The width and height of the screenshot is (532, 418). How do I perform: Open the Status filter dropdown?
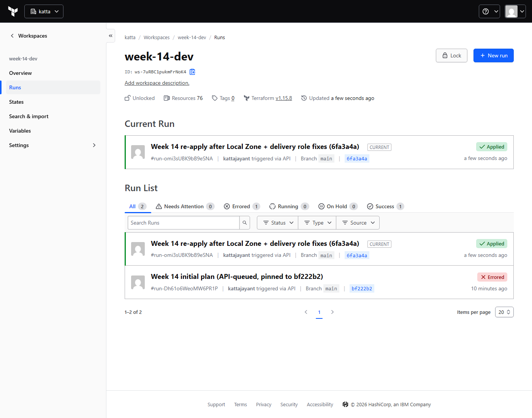tap(278, 223)
